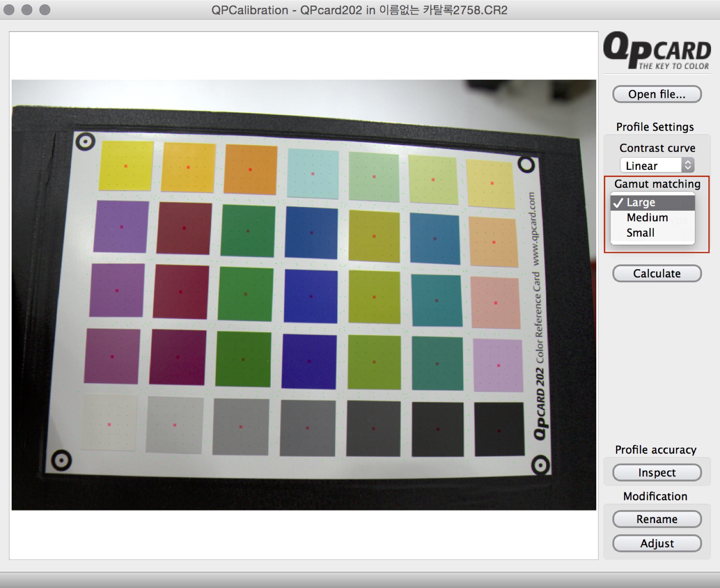Click the orange patch in top row

coord(250,169)
